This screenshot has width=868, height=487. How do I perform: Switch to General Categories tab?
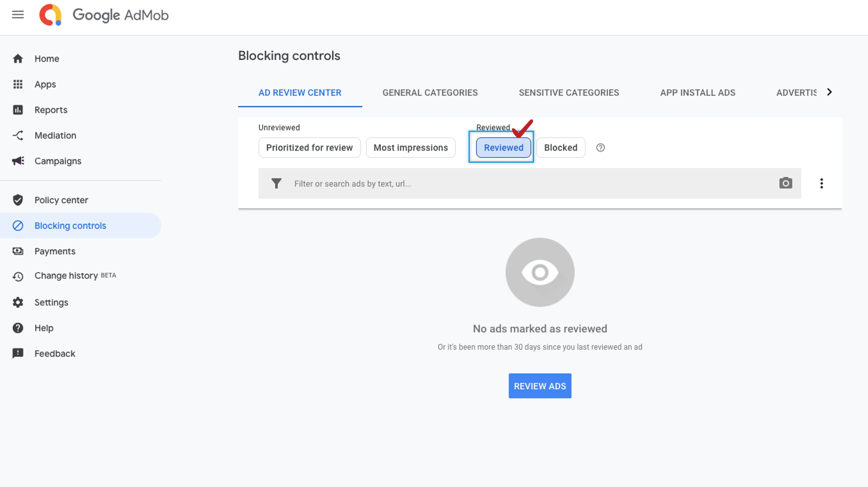pyautogui.click(x=430, y=93)
